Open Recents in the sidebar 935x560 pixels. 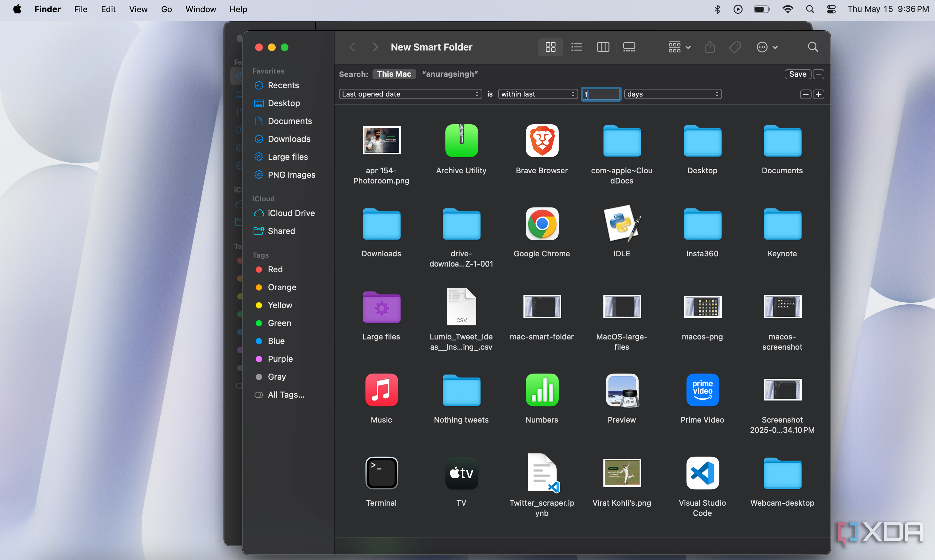[283, 85]
